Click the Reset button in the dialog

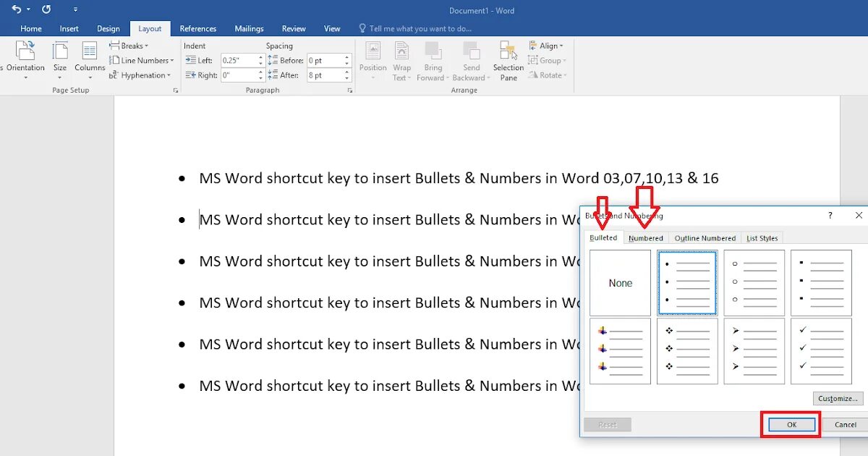tap(608, 425)
